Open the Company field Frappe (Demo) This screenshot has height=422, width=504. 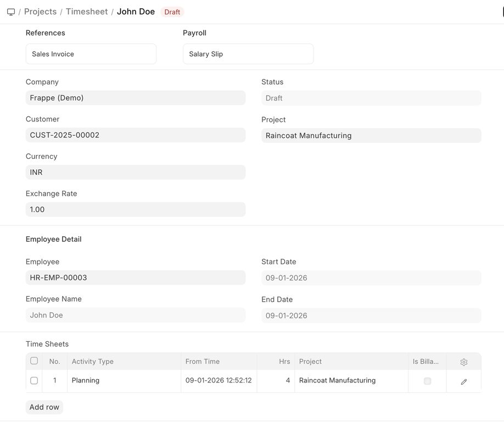click(x=135, y=98)
